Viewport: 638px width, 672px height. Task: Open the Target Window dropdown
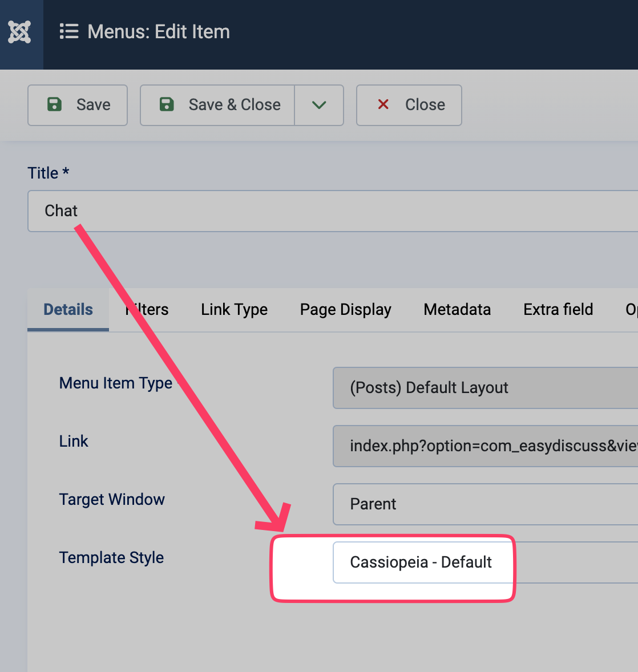485,504
